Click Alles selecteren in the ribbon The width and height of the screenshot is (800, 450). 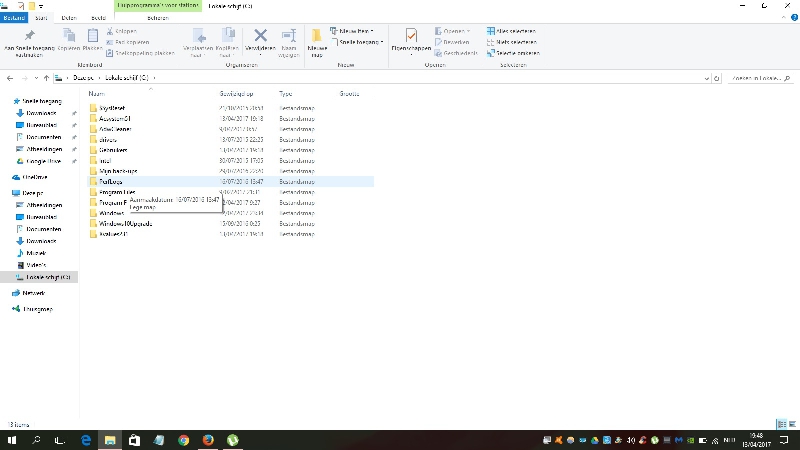pos(513,31)
